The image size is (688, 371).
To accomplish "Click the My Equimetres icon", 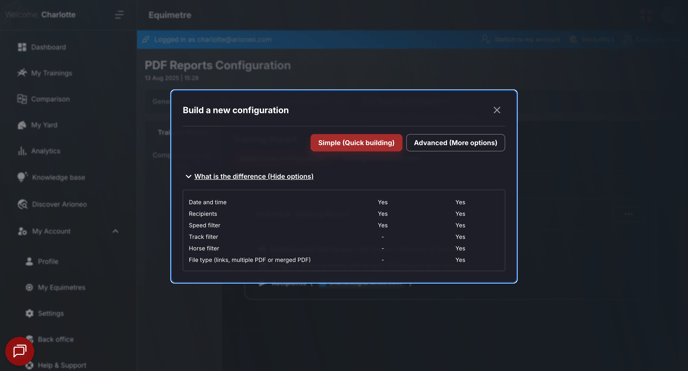I will coord(29,287).
